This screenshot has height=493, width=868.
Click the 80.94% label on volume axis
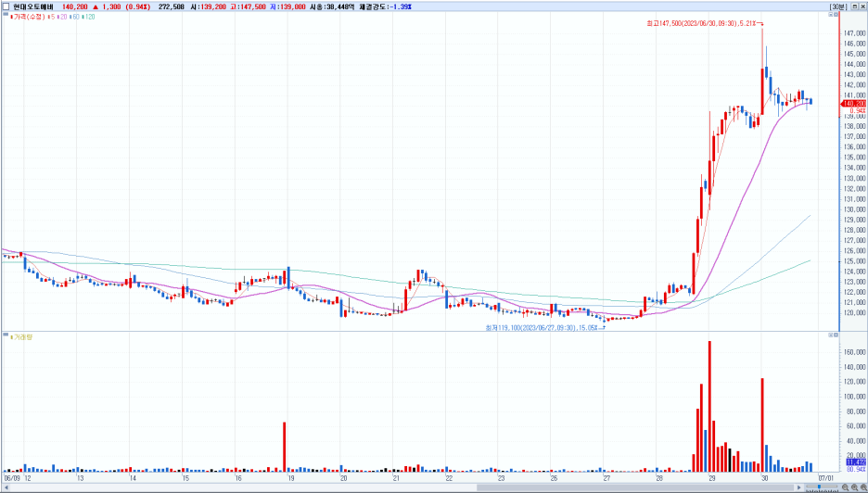pyautogui.click(x=856, y=469)
